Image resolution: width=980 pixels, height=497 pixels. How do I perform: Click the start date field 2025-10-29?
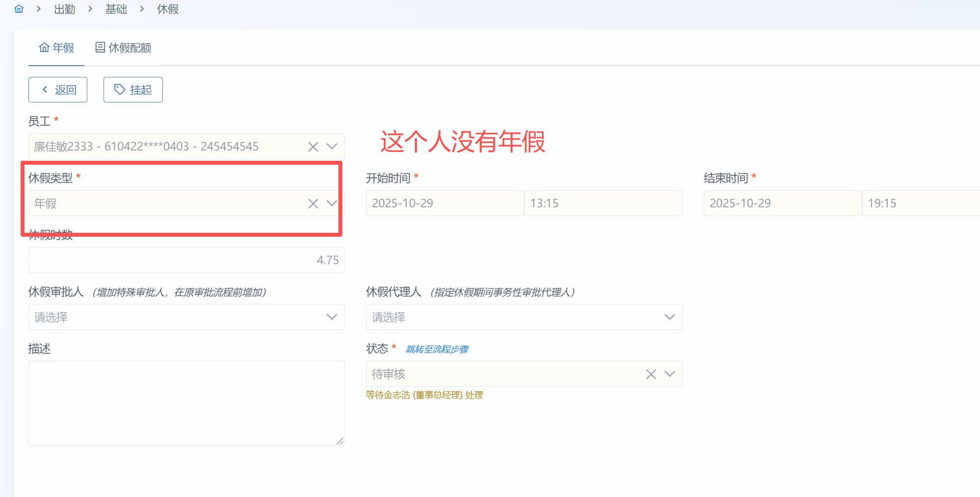(x=444, y=203)
